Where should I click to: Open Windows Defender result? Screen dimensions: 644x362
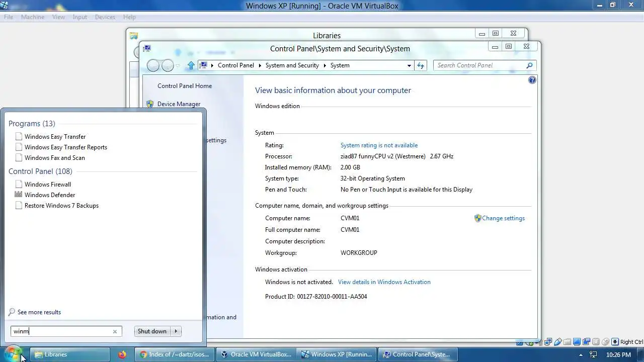tap(49, 195)
